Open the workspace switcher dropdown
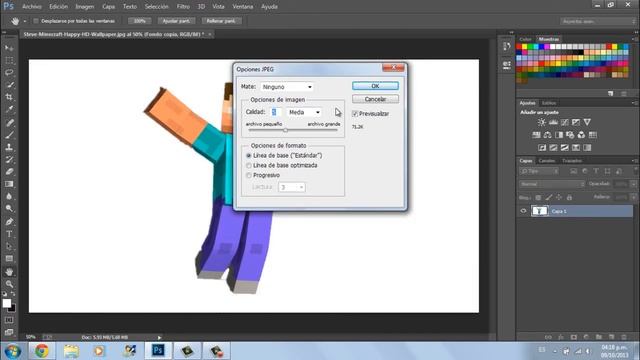Screen dimensions: 640x360 click(597, 21)
